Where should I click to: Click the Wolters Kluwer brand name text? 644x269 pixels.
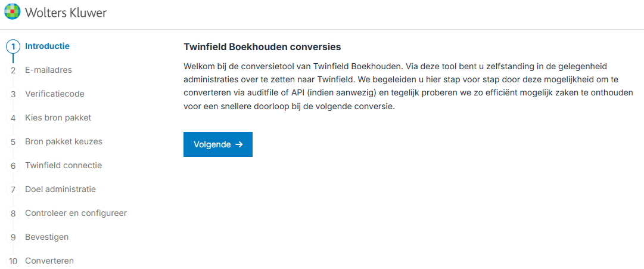pos(66,12)
